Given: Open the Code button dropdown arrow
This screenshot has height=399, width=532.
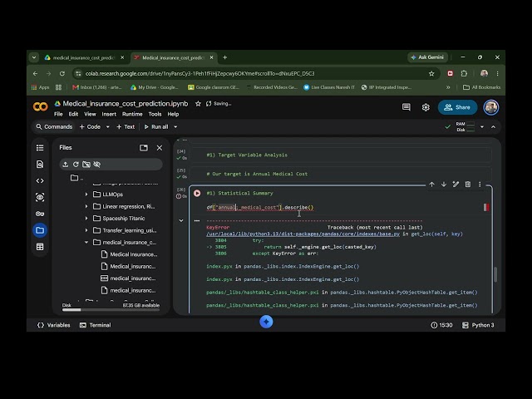Looking at the screenshot, I should [x=107, y=127].
